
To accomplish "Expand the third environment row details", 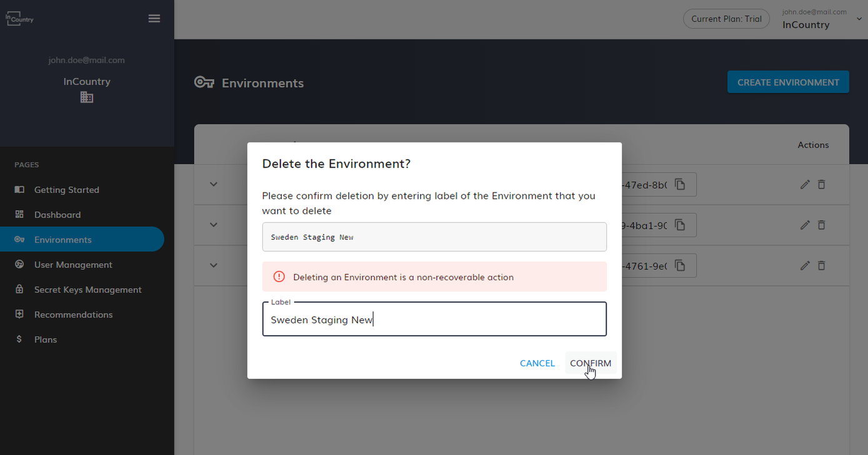I will pos(213,266).
